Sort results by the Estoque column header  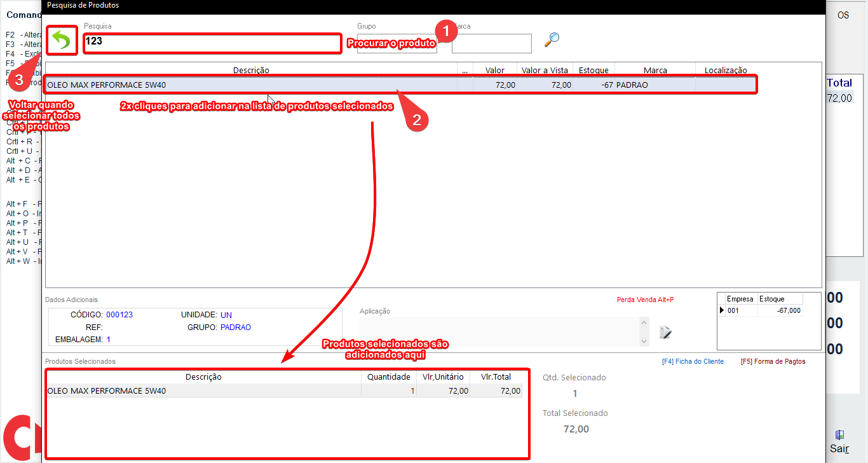(x=593, y=70)
